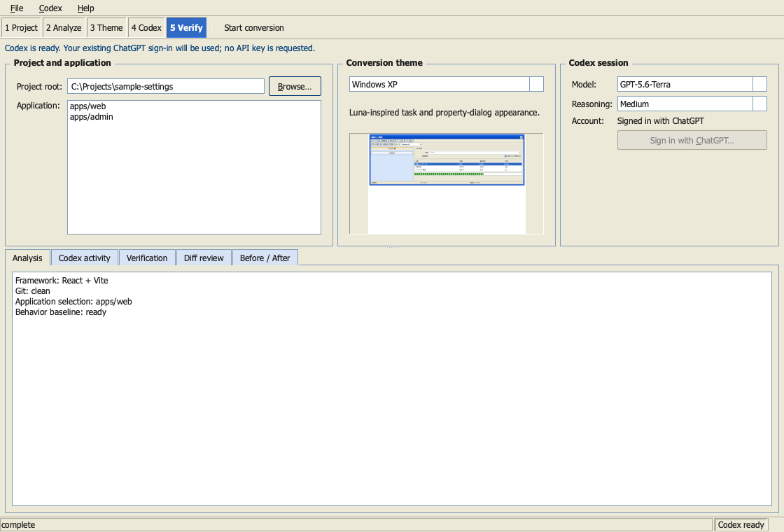Click the 'Codex is ready' info message
Viewport: 784px width, 532px height.
click(x=160, y=48)
